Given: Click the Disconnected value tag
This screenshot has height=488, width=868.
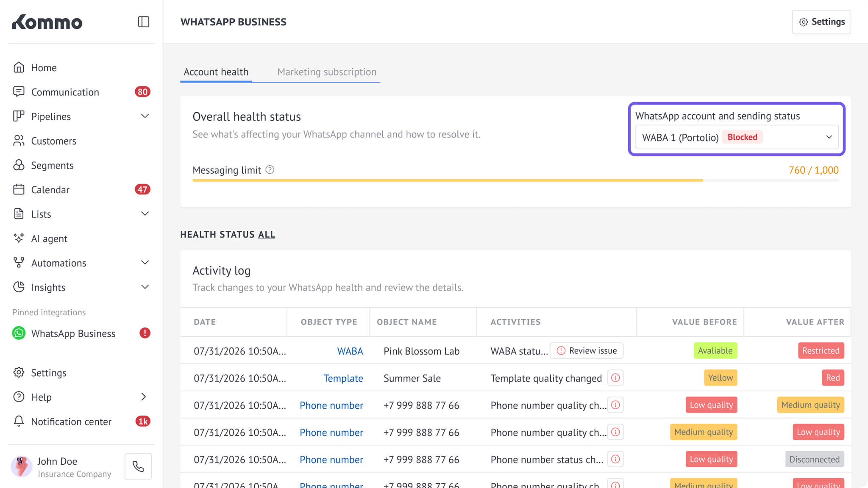Looking at the screenshot, I should [x=815, y=459].
